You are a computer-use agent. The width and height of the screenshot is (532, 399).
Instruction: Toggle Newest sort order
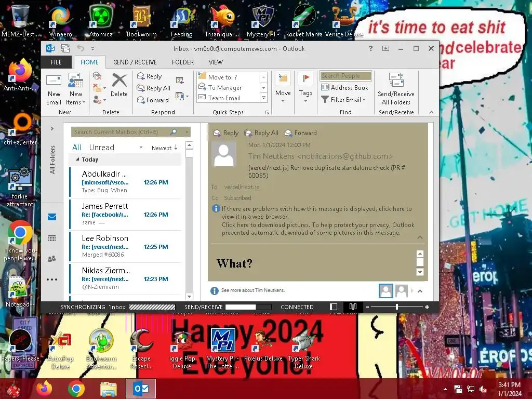(x=164, y=148)
